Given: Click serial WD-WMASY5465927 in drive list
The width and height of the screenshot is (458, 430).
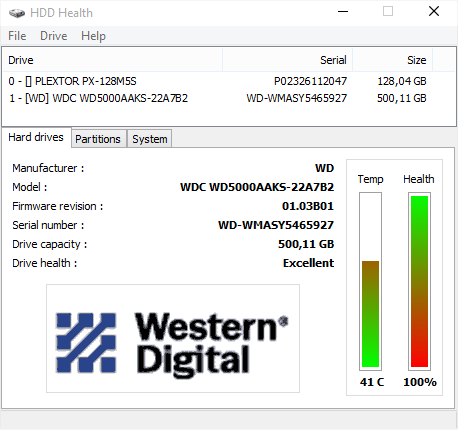Looking at the screenshot, I should (297, 98).
